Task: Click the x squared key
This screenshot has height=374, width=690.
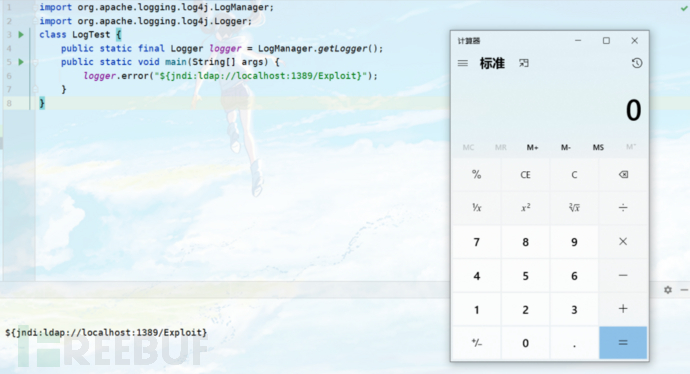Action: (x=525, y=208)
